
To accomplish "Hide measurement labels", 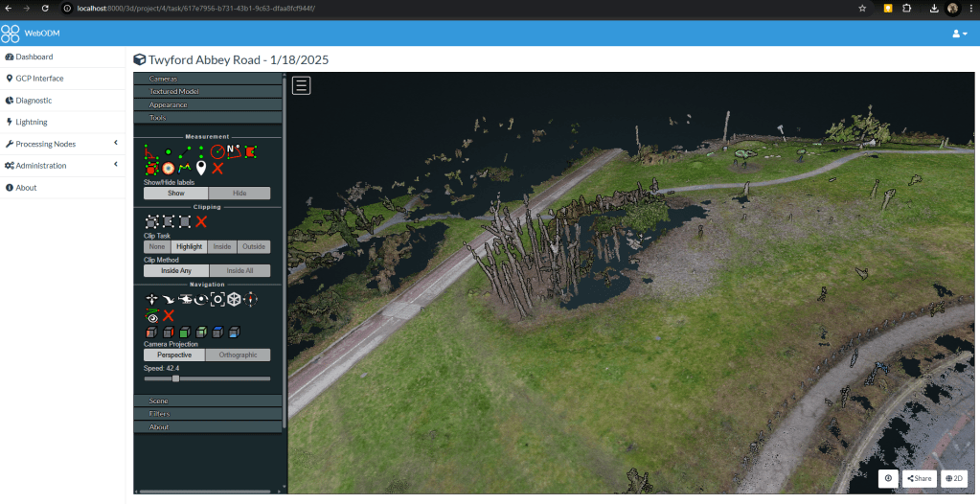I will coord(239,193).
